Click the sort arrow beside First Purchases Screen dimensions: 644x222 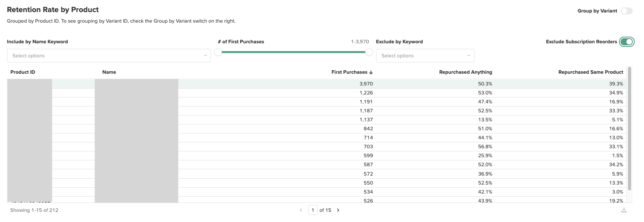(371, 72)
